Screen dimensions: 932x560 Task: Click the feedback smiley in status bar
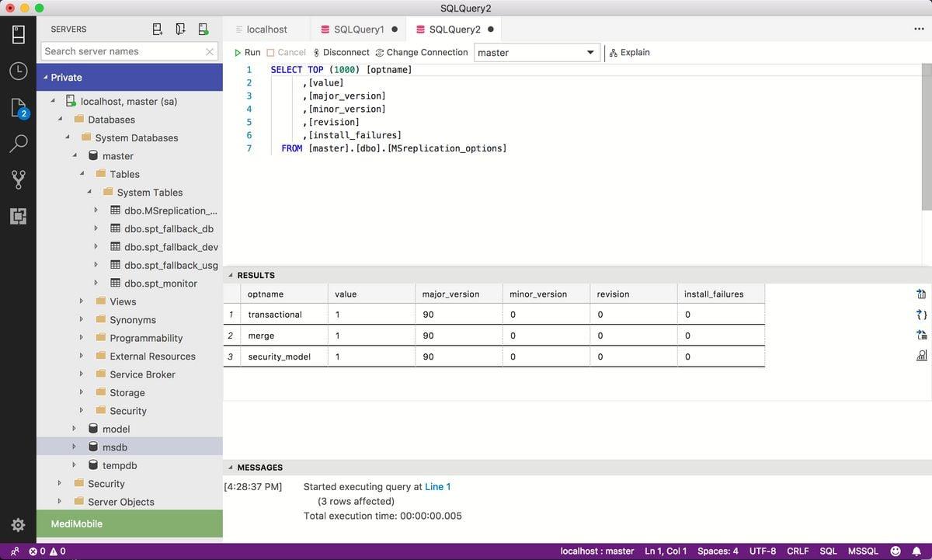click(895, 551)
